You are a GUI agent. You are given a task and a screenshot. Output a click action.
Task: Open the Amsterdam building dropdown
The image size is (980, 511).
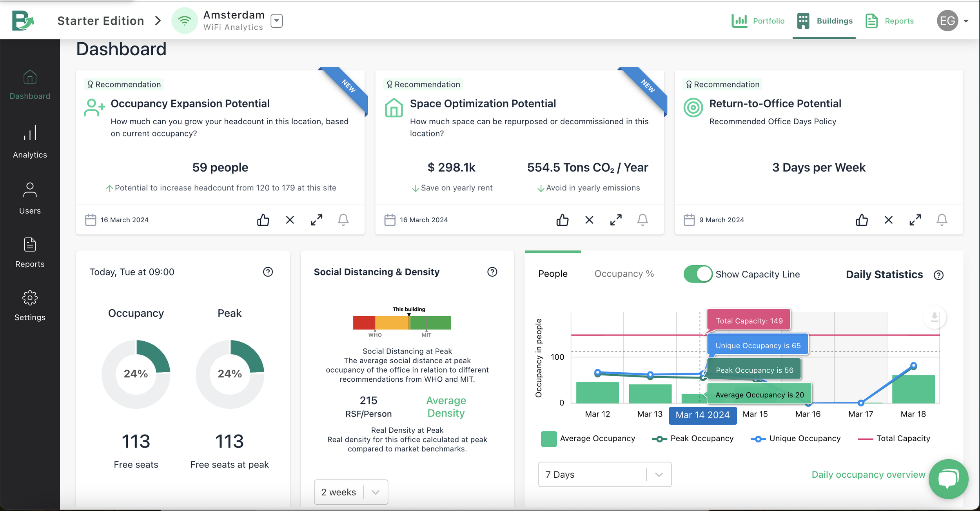pos(277,21)
